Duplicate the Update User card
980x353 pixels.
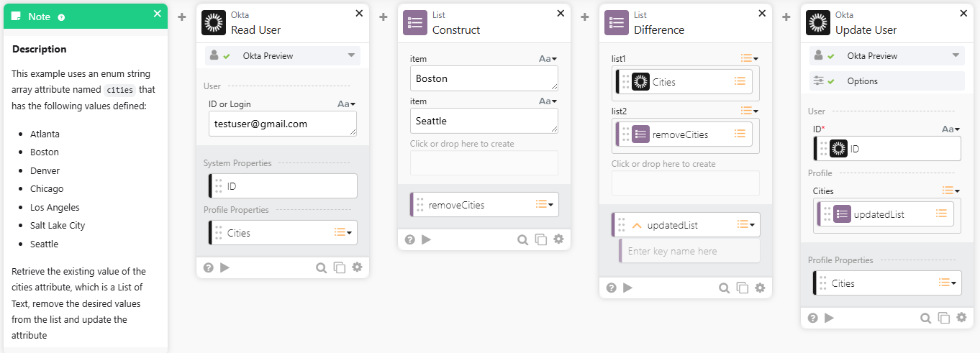[944, 318]
